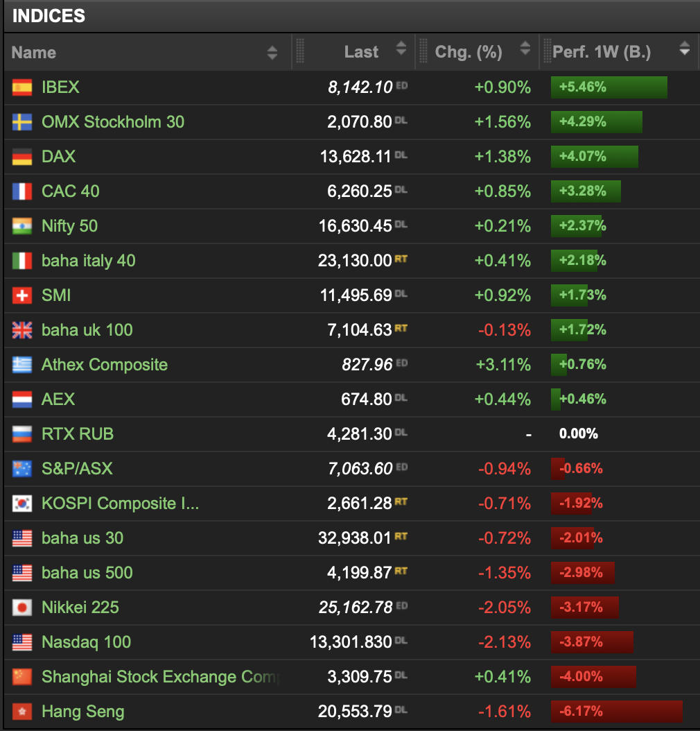This screenshot has width=700, height=731.
Task: Click the Sweden flag beside OMX Stockholm 30
Action: [22, 122]
